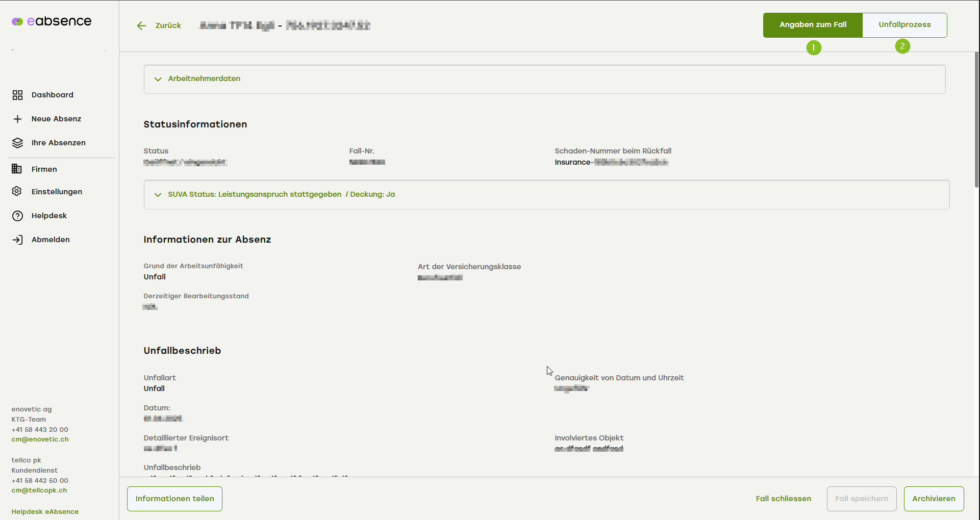This screenshot has width=980, height=520.
Task: Switch to the Unfallprozess tab
Action: tap(904, 25)
